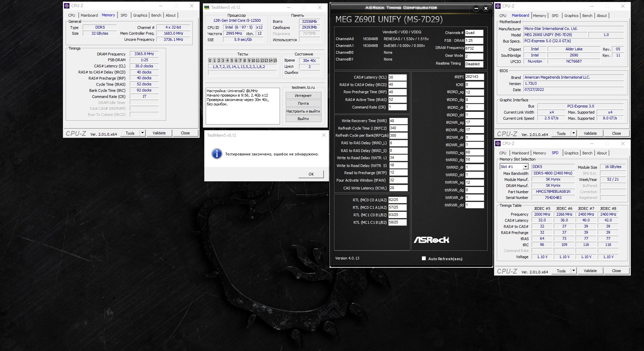
Task: Click the DRAM Frequency field in ASRock
Action: tap(474, 48)
